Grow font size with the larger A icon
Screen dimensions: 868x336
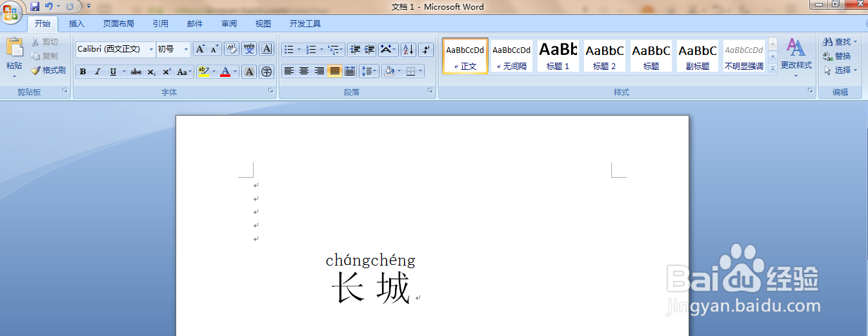click(200, 49)
